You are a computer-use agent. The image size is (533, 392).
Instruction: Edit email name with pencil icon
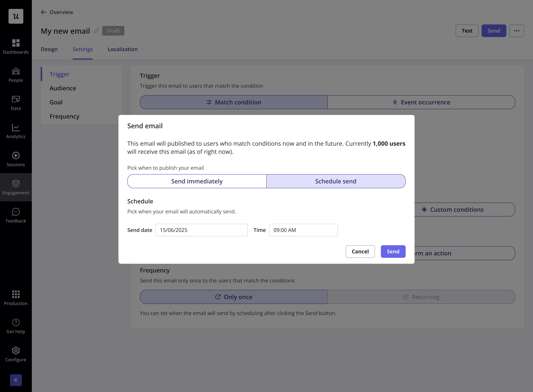96,31
